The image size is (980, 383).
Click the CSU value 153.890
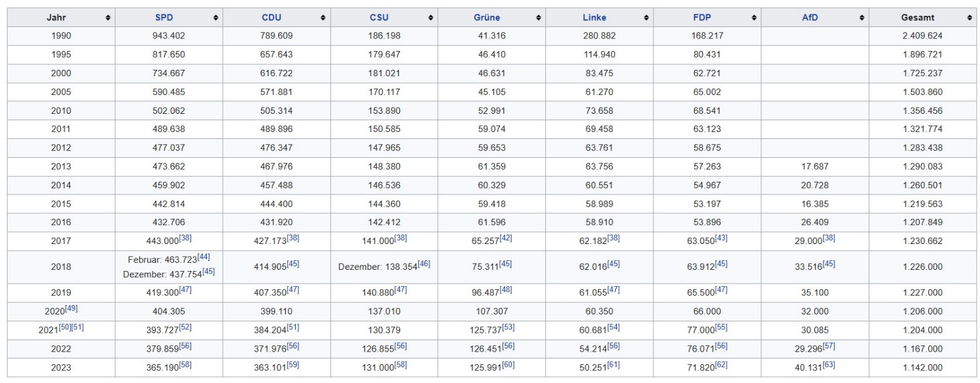coord(384,111)
